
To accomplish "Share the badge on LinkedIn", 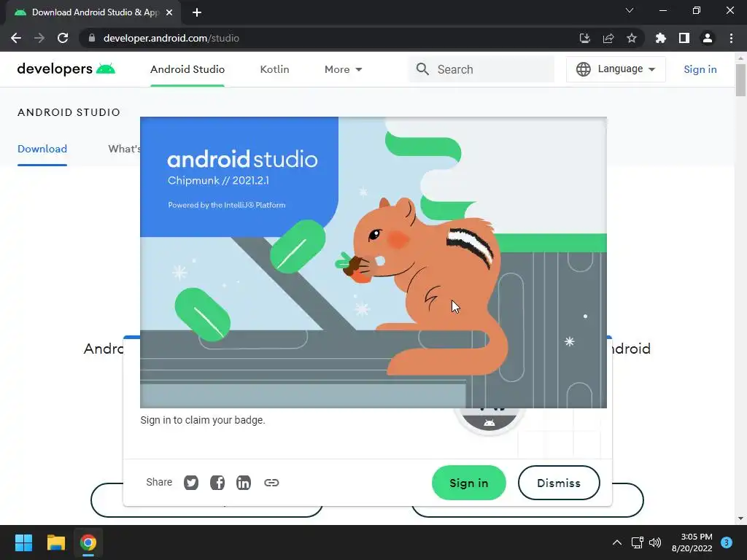I will 244,483.
